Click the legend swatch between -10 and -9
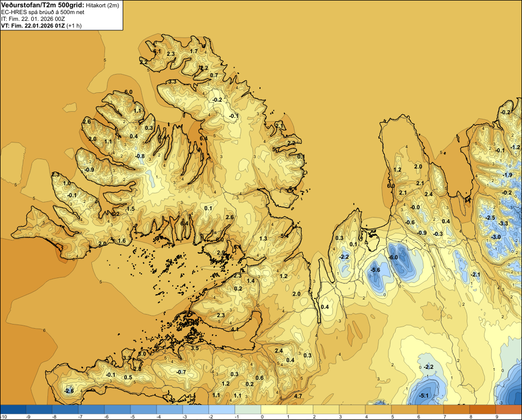This screenshot has width=522, height=420. [14, 410]
